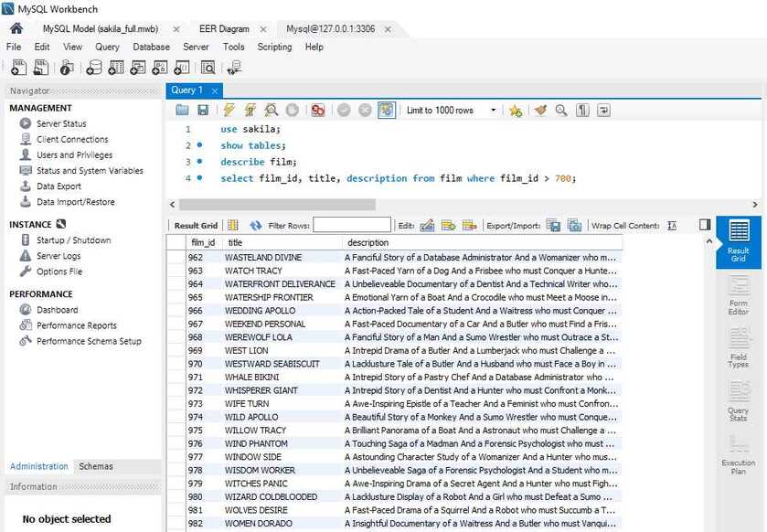Close the Query 1 tab
The height and width of the screenshot is (532, 767).
coord(214,90)
